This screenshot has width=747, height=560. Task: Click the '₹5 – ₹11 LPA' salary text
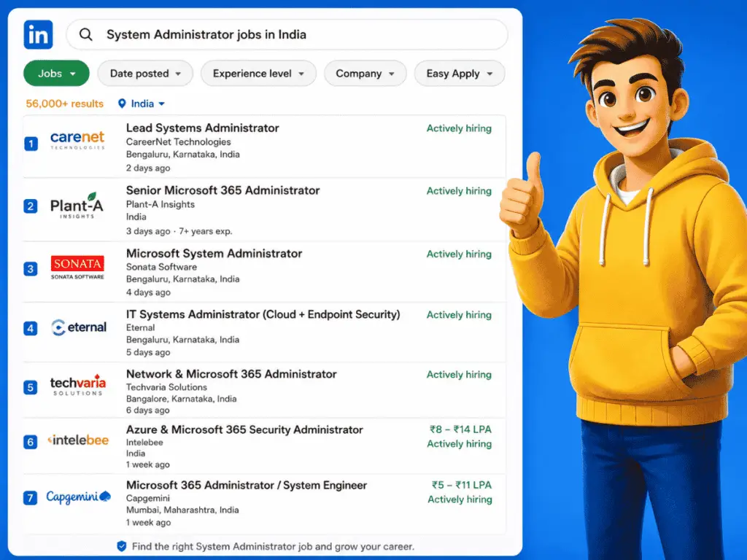[462, 485]
